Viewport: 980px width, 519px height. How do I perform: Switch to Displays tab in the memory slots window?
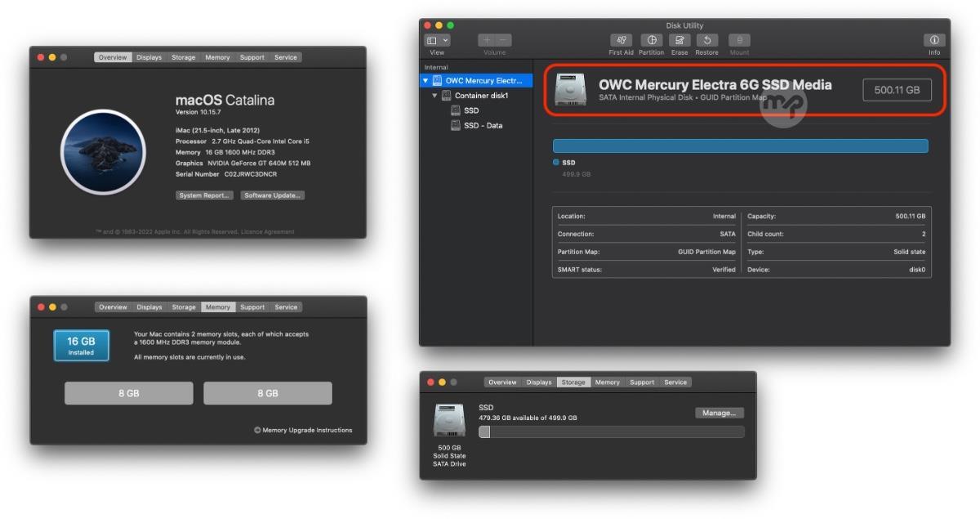[x=149, y=307]
